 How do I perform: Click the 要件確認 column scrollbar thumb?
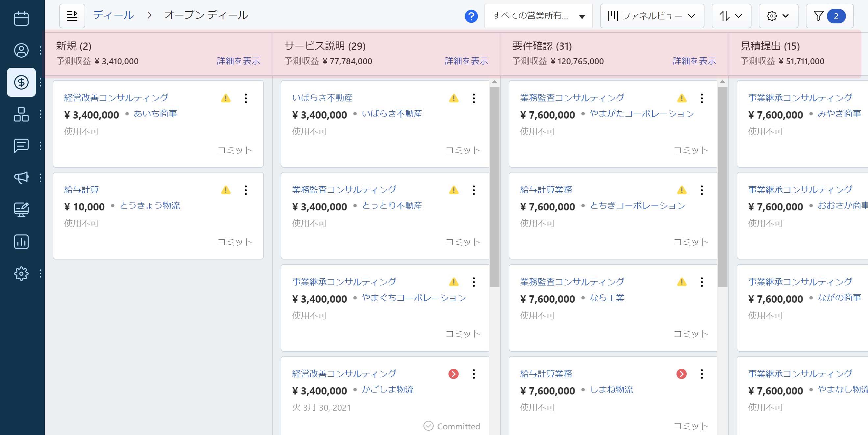(723, 187)
